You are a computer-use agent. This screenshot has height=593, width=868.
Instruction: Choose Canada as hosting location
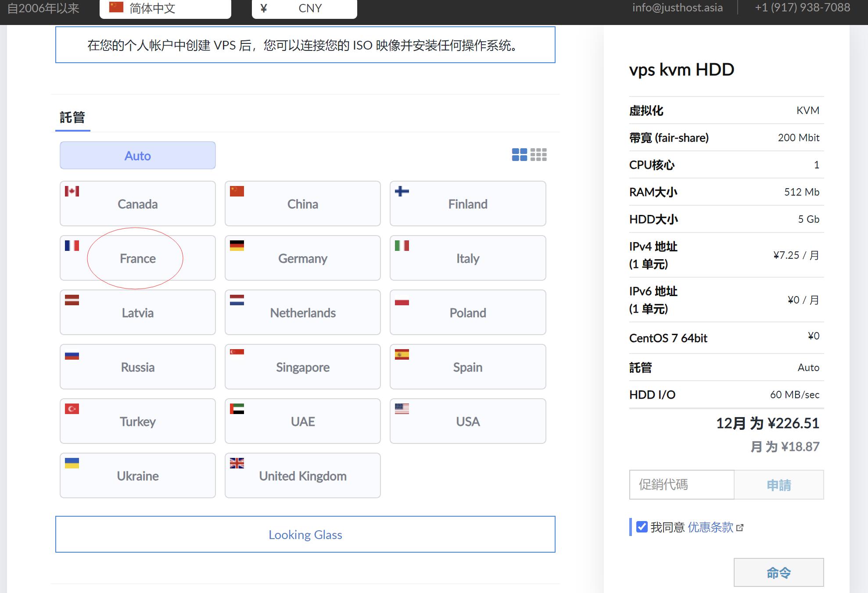[138, 204]
